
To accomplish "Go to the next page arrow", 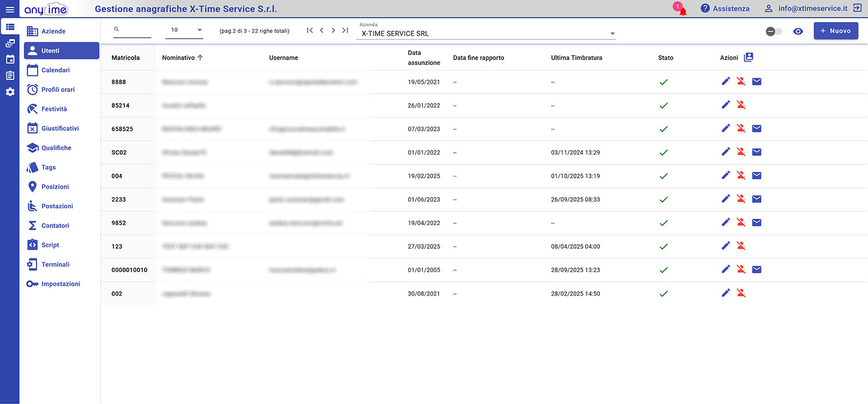I will click(x=333, y=31).
